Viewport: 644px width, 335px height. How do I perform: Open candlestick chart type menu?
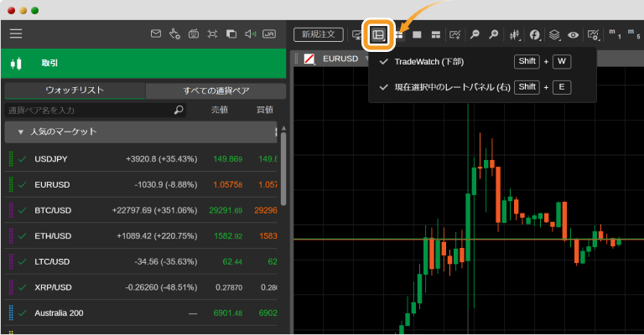[x=515, y=35]
